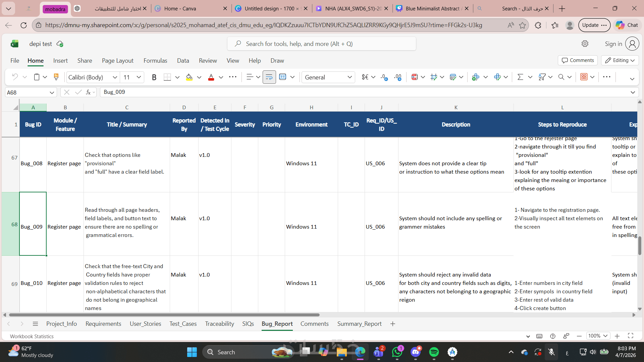The height and width of the screenshot is (362, 644).
Task: Toggle Wrap Text button
Action: 269,77
